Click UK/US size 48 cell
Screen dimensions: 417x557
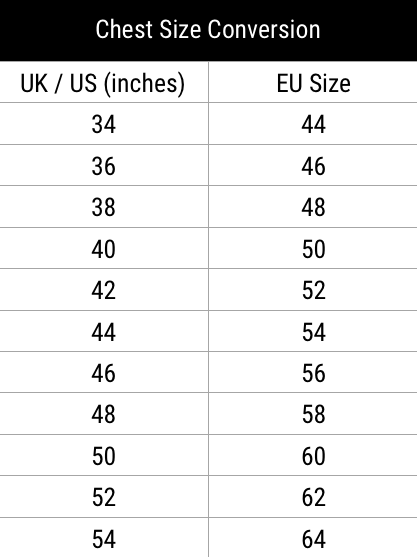click(x=103, y=414)
